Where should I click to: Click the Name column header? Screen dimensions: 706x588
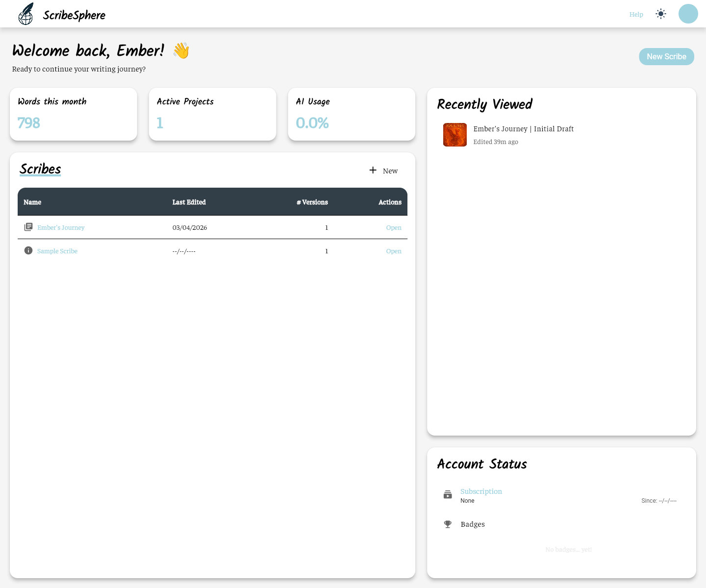pyautogui.click(x=32, y=202)
